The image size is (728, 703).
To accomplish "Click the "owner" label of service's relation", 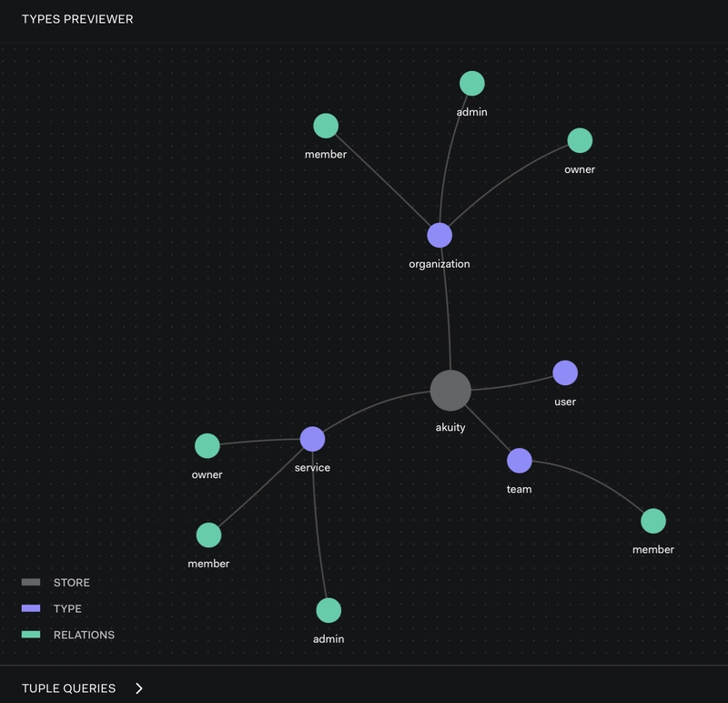I will (x=207, y=474).
